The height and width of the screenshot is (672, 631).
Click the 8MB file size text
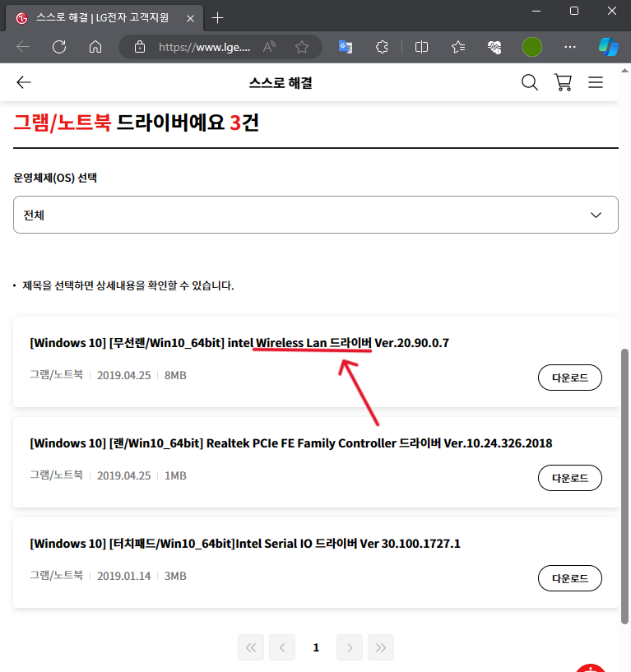(175, 375)
